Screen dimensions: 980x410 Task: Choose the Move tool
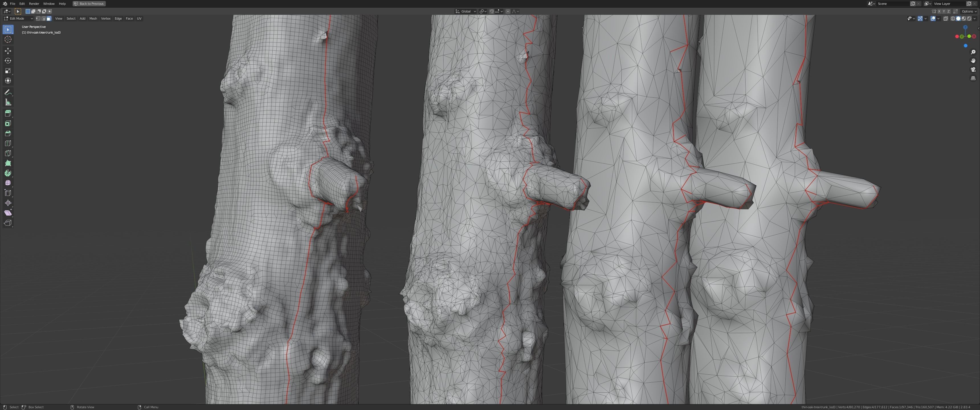click(x=8, y=51)
